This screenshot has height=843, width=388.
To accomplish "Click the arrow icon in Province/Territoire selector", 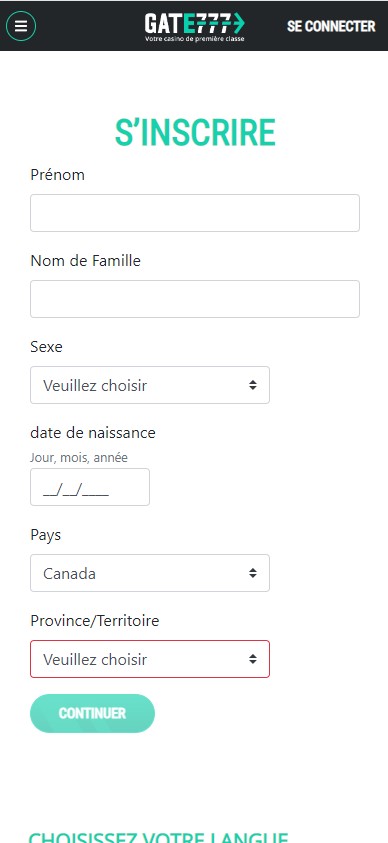I will 253,659.
